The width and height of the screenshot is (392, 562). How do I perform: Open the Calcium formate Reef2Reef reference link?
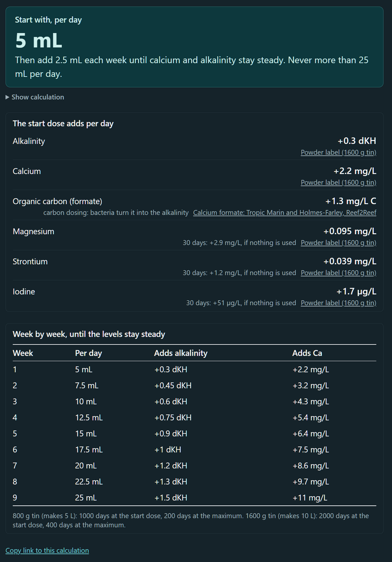point(284,213)
